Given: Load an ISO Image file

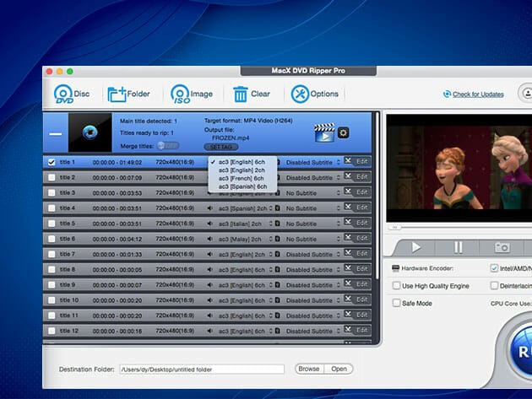Looking at the screenshot, I should (x=180, y=94).
